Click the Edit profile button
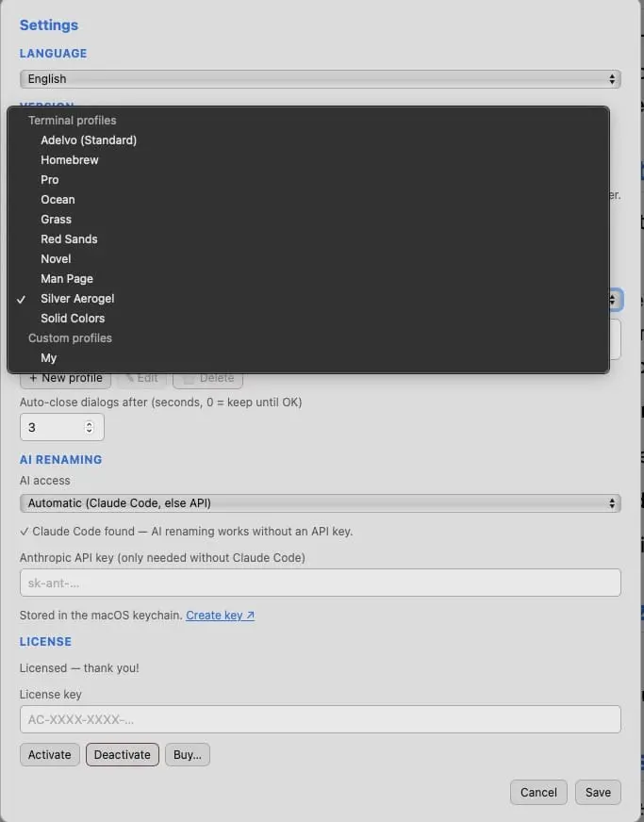The width and height of the screenshot is (644, 822). coord(141,380)
